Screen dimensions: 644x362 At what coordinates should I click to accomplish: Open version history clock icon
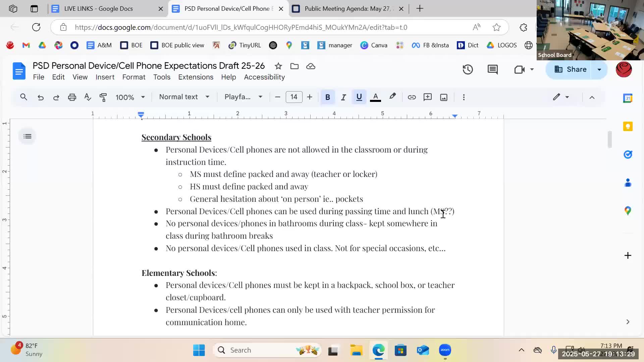468,69
